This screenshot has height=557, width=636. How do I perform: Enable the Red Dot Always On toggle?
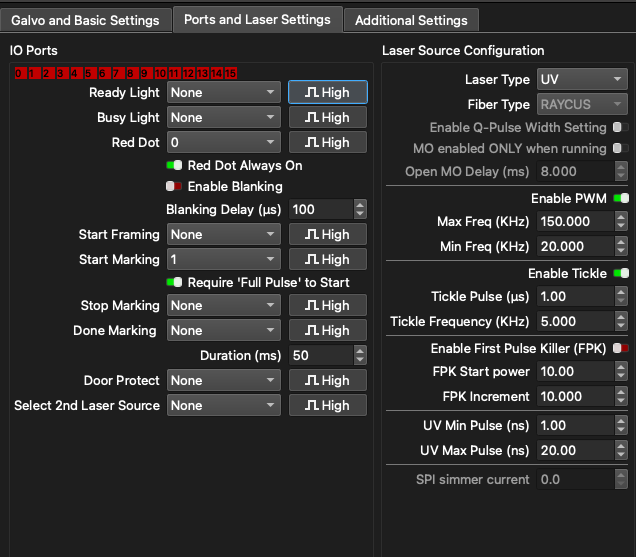[x=174, y=165]
